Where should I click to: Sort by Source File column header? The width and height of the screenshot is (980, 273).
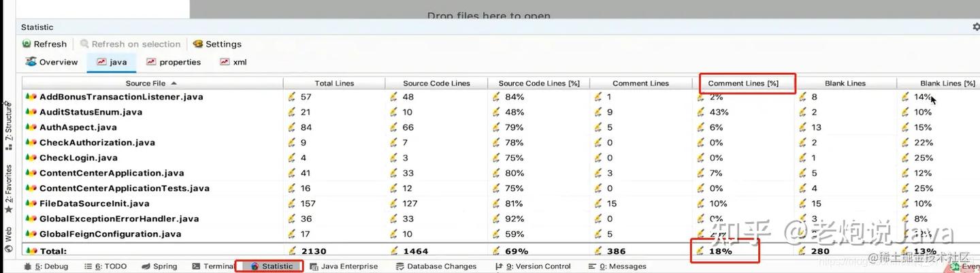click(x=151, y=83)
